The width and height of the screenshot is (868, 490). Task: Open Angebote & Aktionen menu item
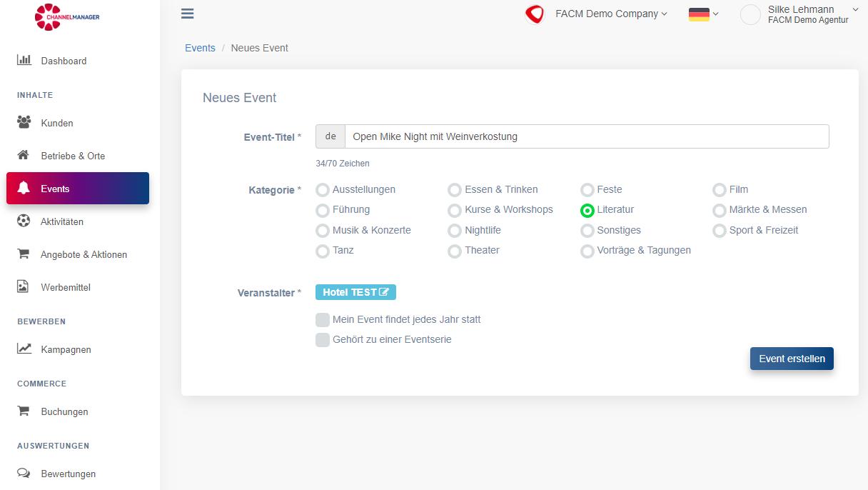84,254
